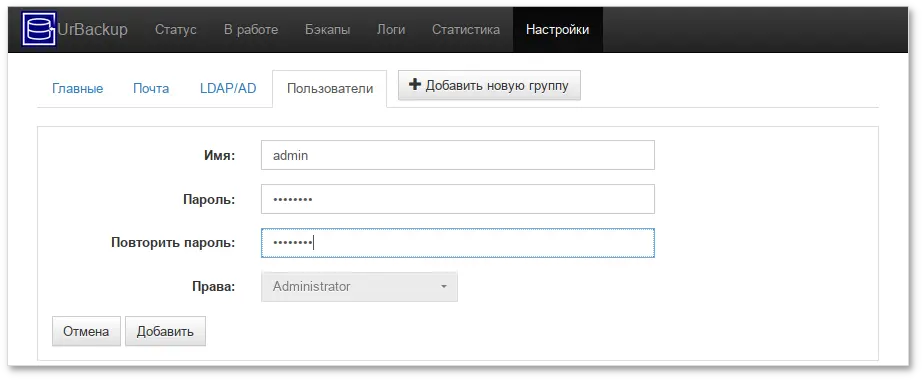Open the LDAP/AD settings tab
The width and height of the screenshot is (922, 380).
pyautogui.click(x=228, y=89)
